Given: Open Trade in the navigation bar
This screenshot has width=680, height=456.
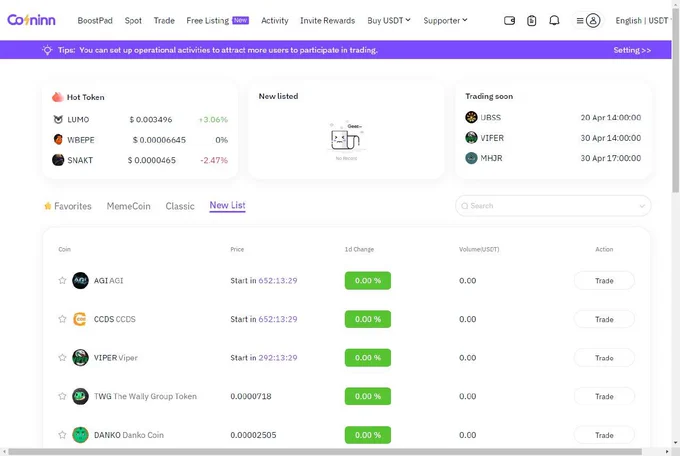Looking at the screenshot, I should 164,20.
